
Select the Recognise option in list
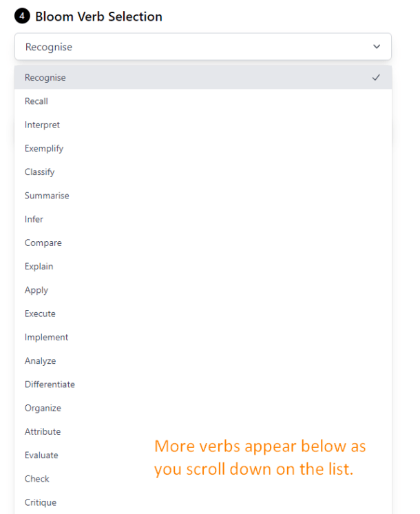pos(45,78)
